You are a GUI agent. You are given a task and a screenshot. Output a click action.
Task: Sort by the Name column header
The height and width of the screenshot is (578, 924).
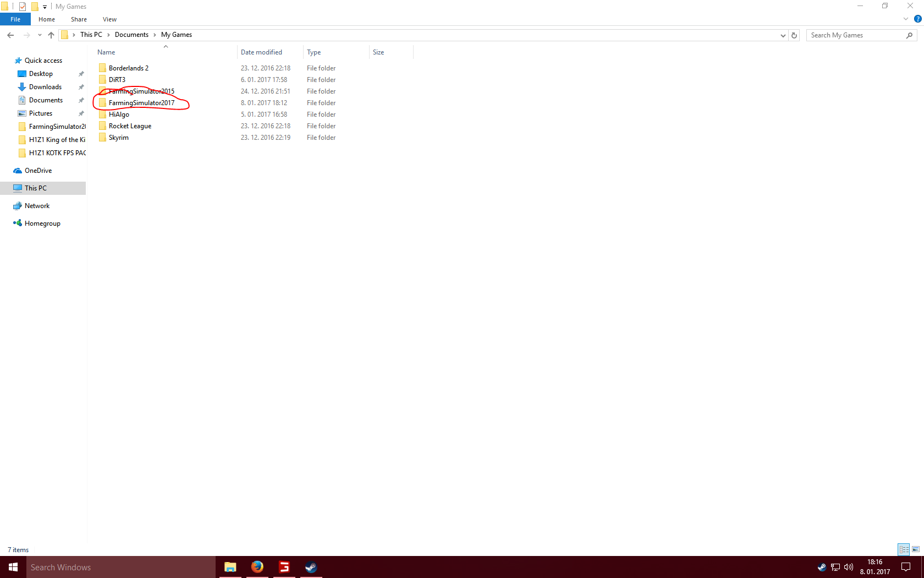pos(165,52)
